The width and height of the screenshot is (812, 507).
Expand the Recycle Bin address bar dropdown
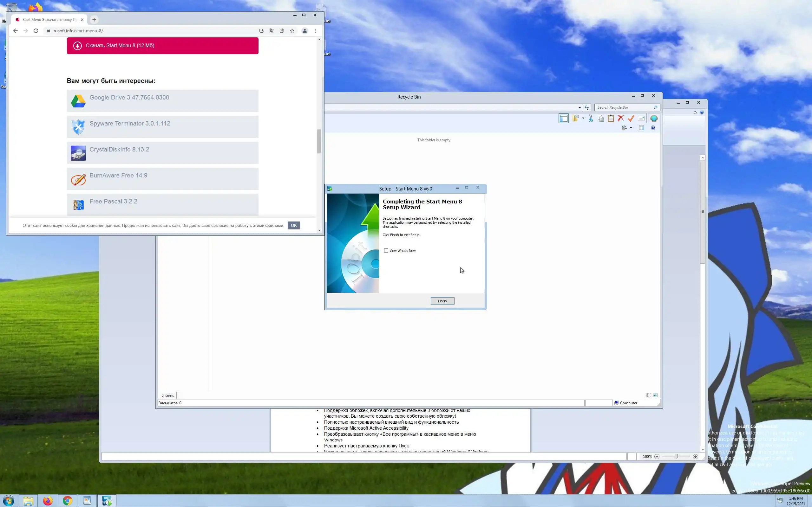tap(580, 108)
